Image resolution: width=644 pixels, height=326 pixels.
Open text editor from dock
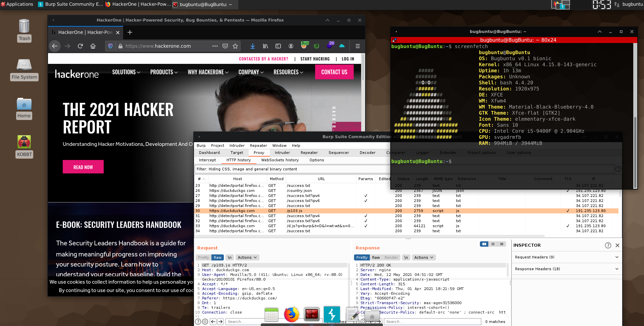352,315
